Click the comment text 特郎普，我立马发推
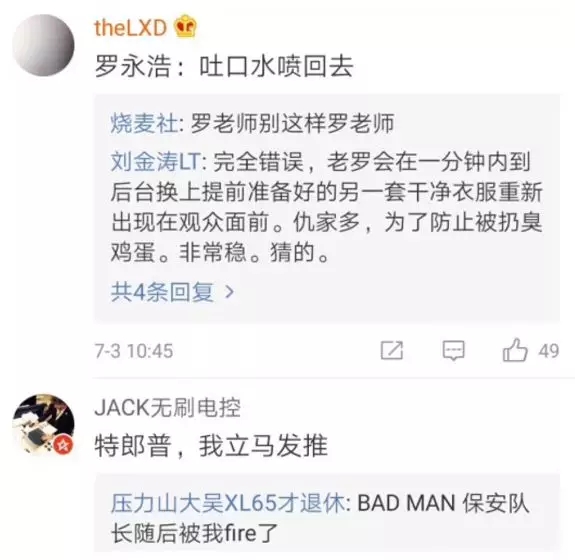The height and width of the screenshot is (560, 575). point(211,446)
